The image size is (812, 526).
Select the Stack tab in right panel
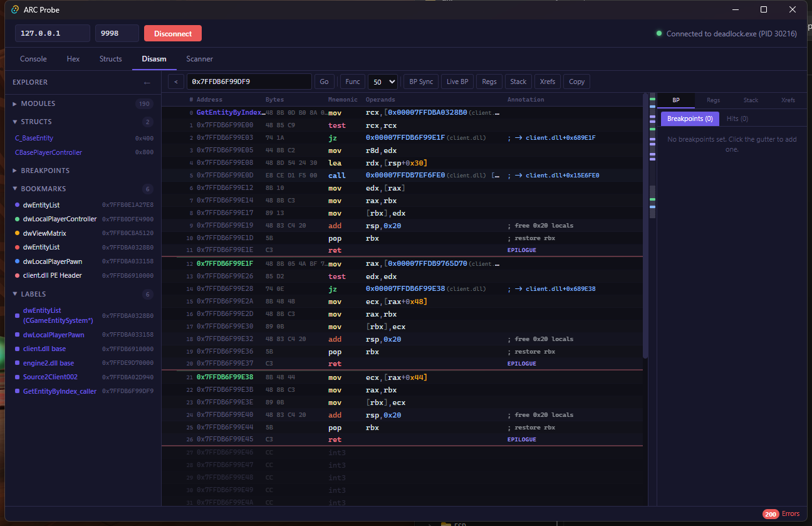[x=751, y=100]
